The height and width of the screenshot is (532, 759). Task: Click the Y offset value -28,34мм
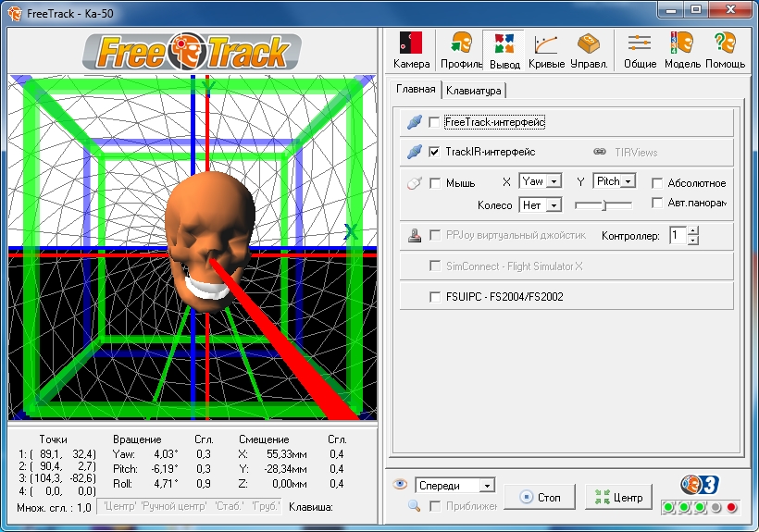[x=285, y=469]
